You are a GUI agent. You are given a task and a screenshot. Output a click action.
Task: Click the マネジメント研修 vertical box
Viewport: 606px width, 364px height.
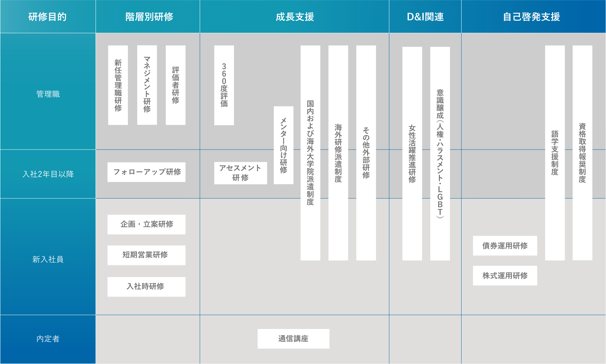(x=147, y=85)
